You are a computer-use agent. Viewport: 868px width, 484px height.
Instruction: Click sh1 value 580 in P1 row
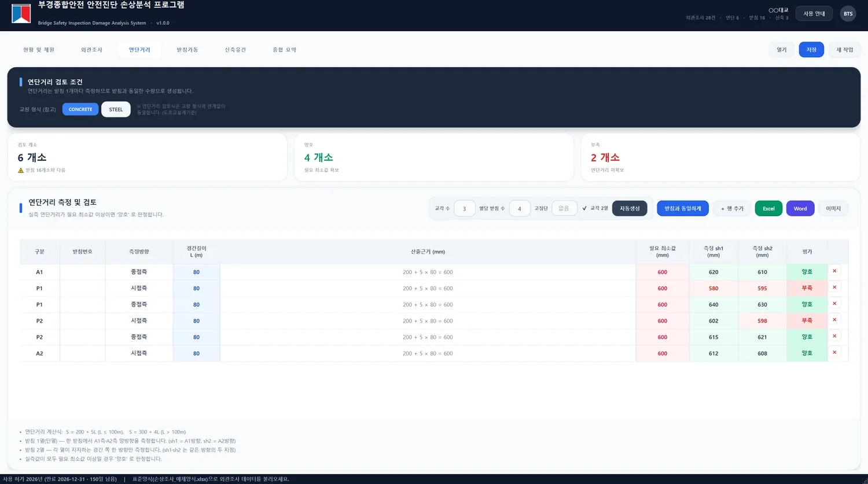[713, 288]
